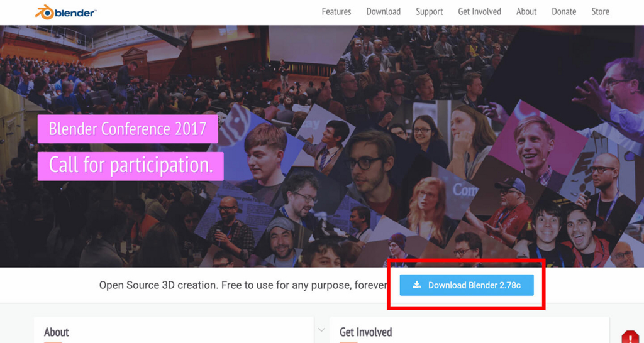Expand the chevron between About and Get Involved cards

tap(321, 329)
